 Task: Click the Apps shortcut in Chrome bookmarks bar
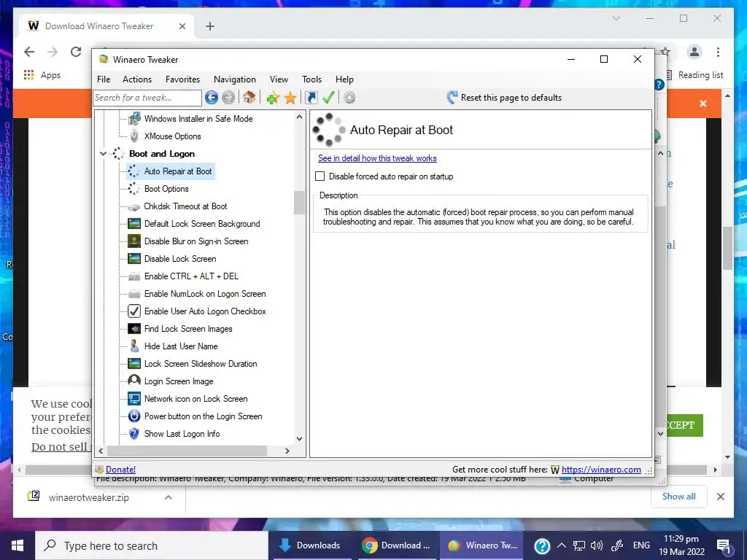pos(42,75)
